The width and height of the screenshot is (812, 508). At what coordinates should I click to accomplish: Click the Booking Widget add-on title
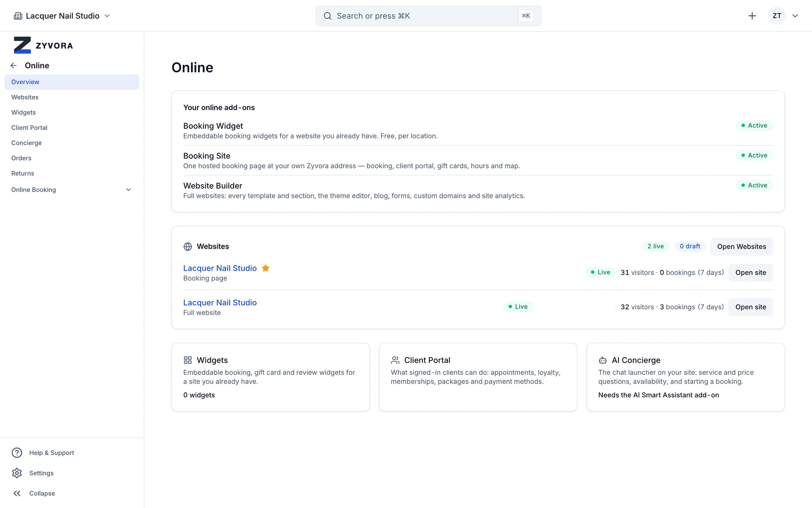tap(213, 126)
